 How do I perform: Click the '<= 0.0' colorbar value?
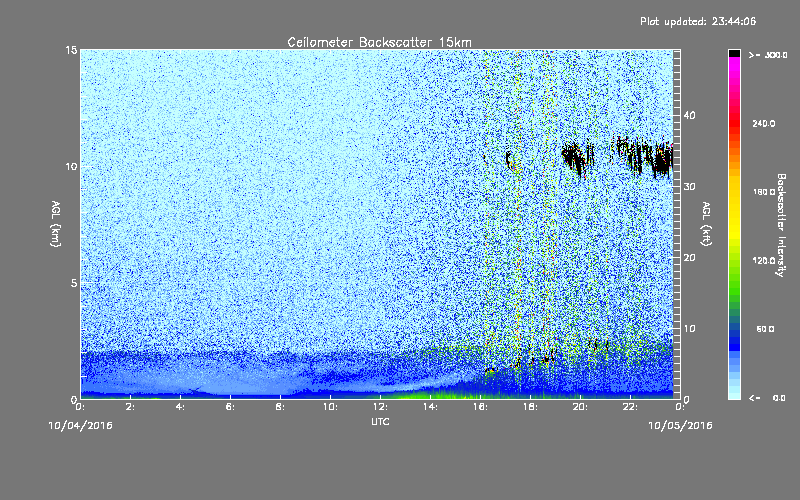click(767, 398)
